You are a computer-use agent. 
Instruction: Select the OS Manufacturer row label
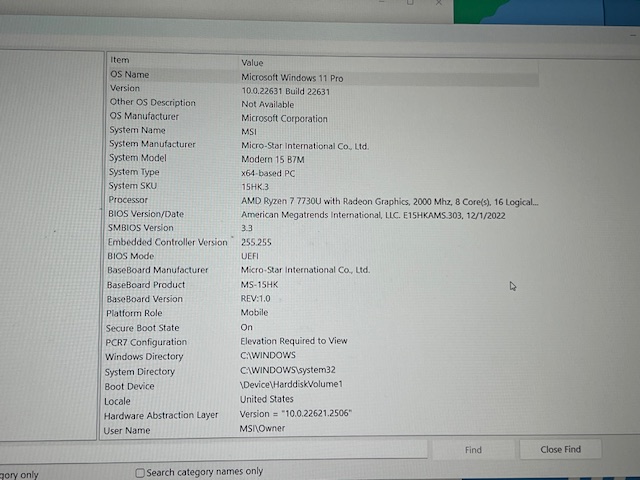click(144, 116)
